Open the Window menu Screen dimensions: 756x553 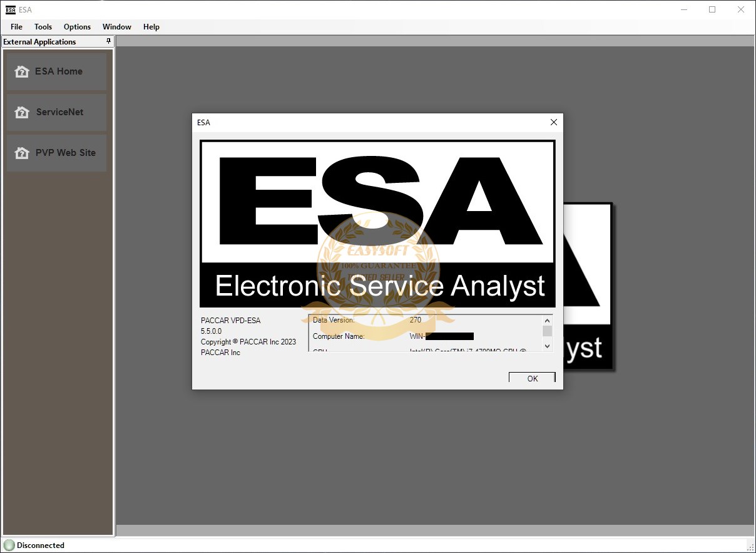pos(117,27)
